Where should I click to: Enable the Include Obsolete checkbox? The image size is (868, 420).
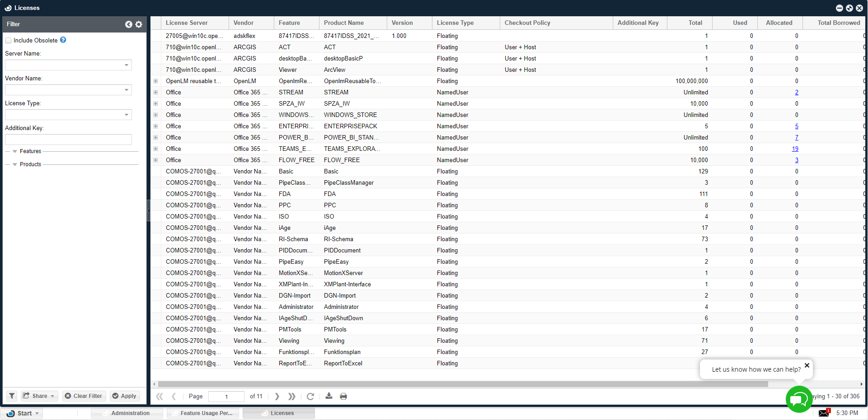pyautogui.click(x=8, y=41)
